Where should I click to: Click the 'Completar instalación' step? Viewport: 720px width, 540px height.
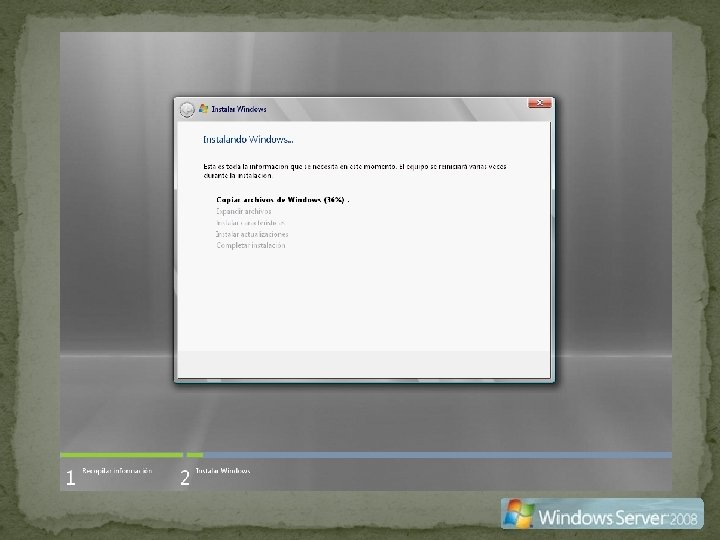click(251, 246)
